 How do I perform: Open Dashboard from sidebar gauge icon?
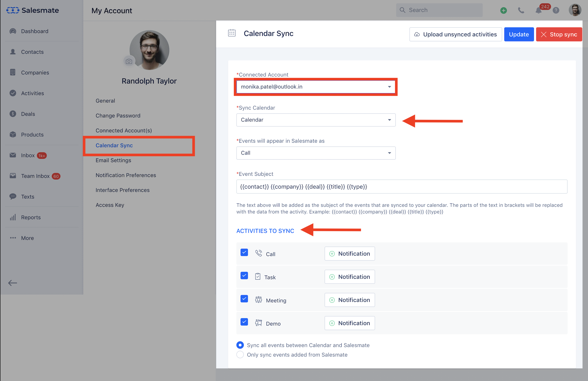pos(13,31)
